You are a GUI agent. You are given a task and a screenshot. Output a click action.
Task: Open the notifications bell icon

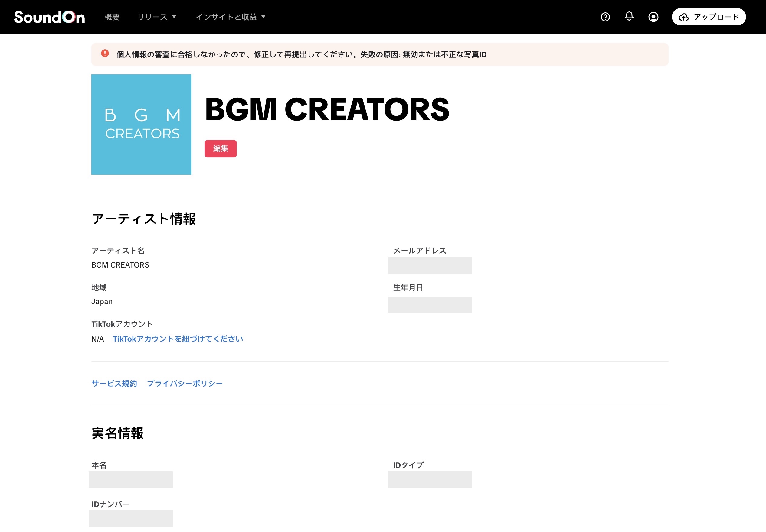point(629,16)
